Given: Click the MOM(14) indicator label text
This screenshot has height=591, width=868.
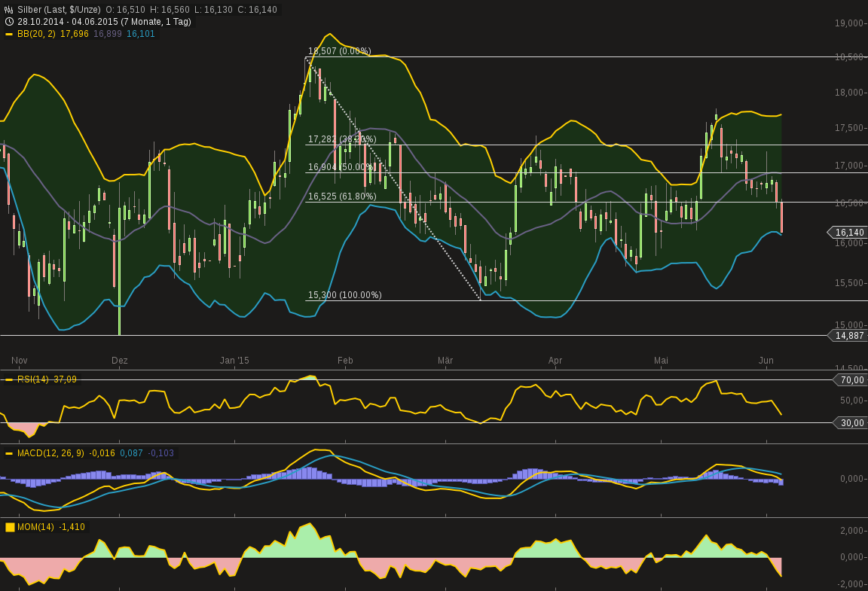Looking at the screenshot, I should click(35, 527).
